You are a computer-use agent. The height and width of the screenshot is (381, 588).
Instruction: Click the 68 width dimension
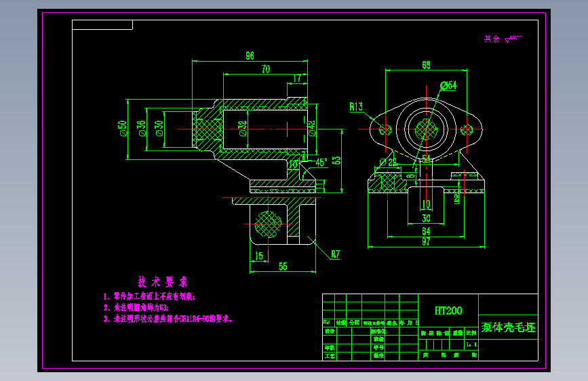click(x=426, y=65)
